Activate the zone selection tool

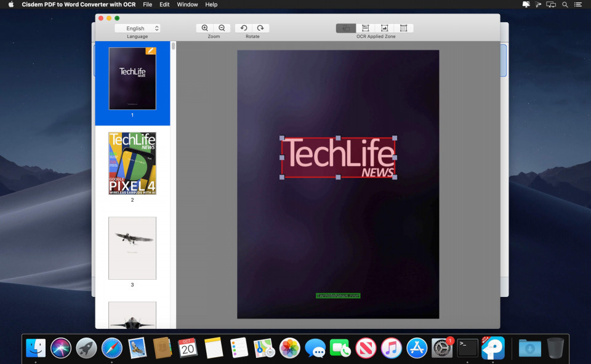tap(346, 28)
